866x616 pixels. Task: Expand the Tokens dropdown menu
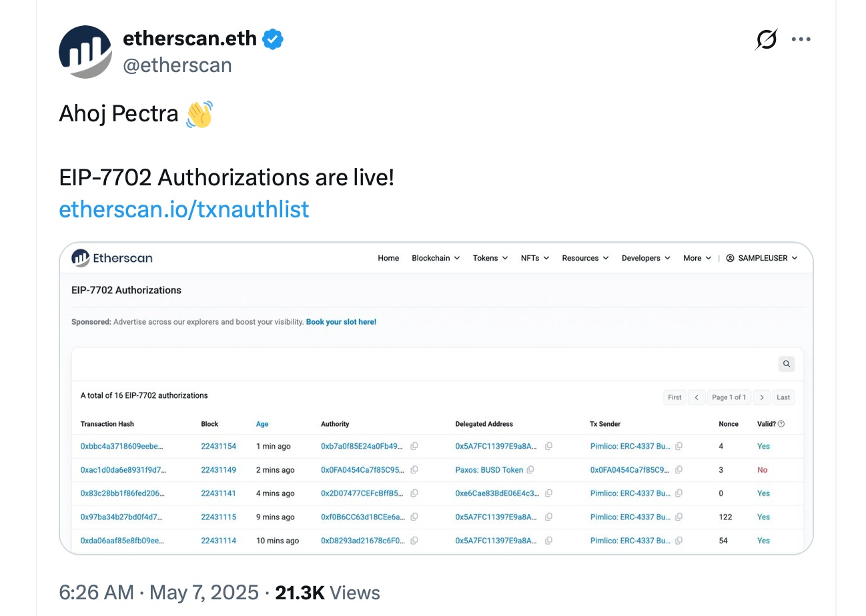[490, 258]
